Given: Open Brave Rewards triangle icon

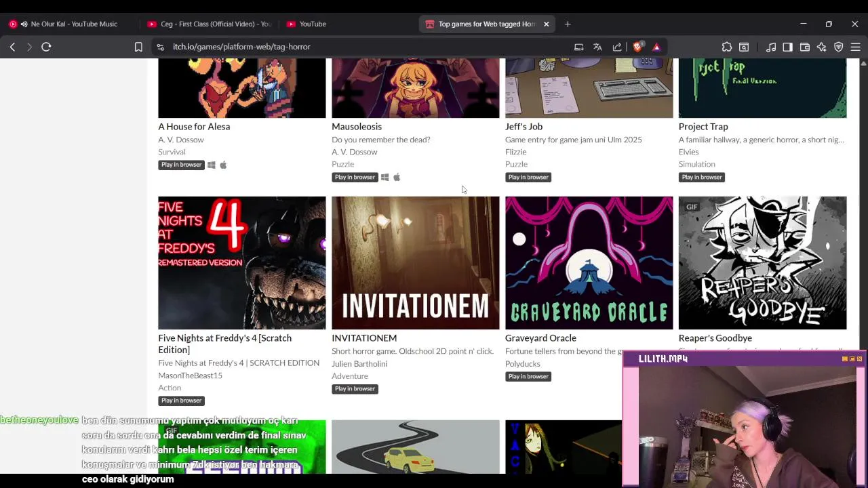Looking at the screenshot, I should tap(656, 47).
